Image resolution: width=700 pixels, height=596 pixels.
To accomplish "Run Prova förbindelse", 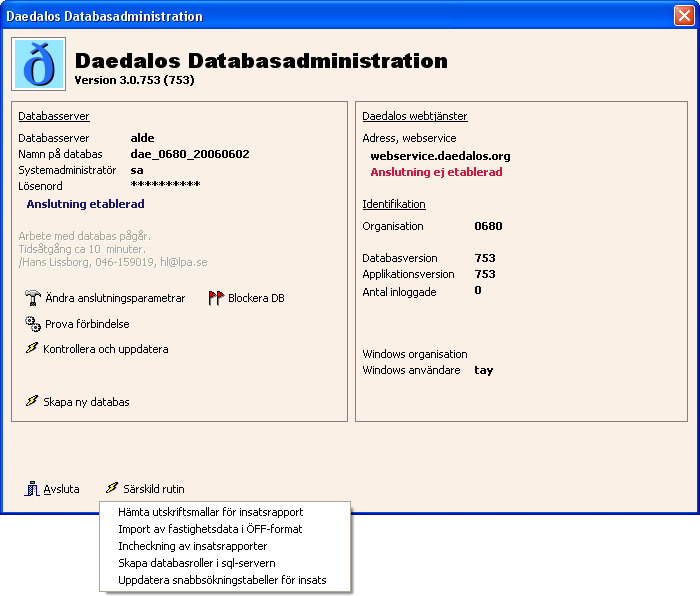I will [x=88, y=324].
